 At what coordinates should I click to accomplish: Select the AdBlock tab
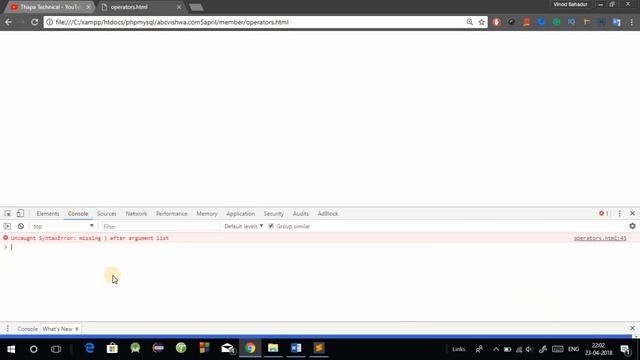tap(328, 213)
